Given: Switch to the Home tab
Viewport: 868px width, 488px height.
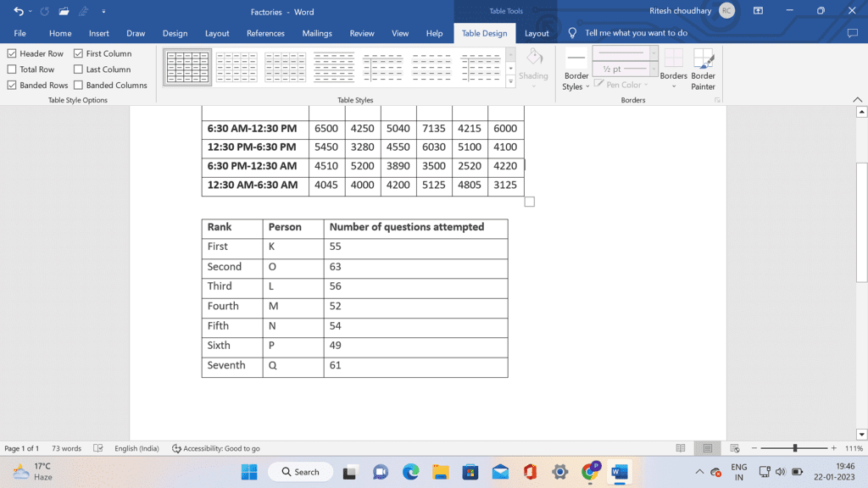Looking at the screenshot, I should (x=60, y=33).
